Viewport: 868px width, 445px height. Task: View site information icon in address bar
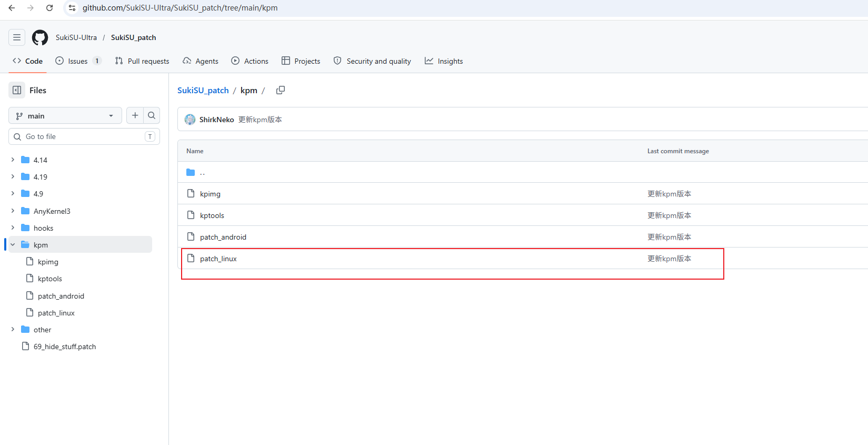click(x=72, y=8)
